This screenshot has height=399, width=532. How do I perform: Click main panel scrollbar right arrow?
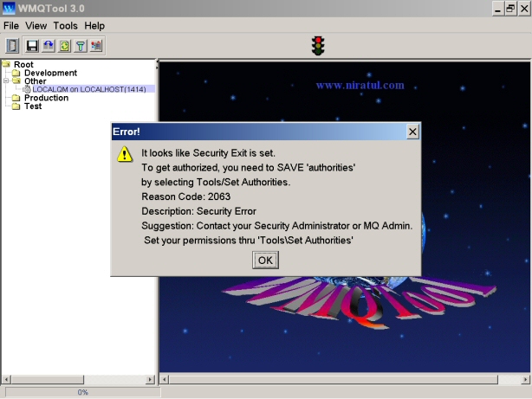pyautogui.click(x=526, y=379)
